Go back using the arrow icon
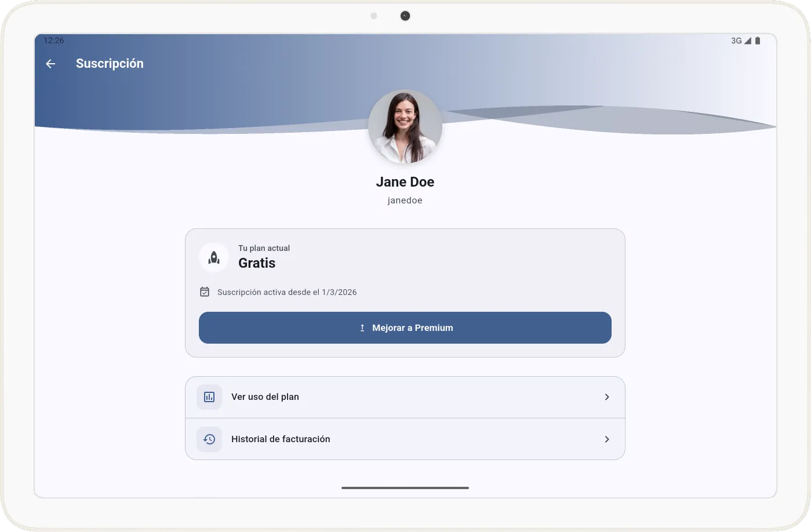 50,64
